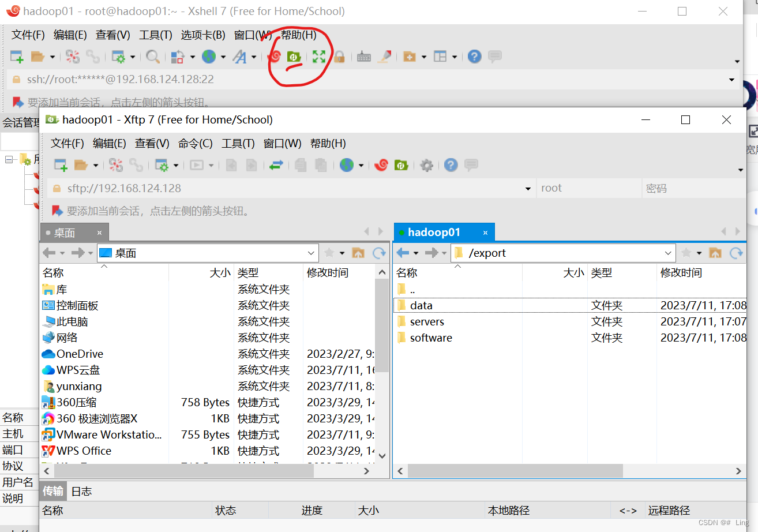Switch to 日志 tab at bottom
This screenshot has height=532, width=758.
[81, 492]
